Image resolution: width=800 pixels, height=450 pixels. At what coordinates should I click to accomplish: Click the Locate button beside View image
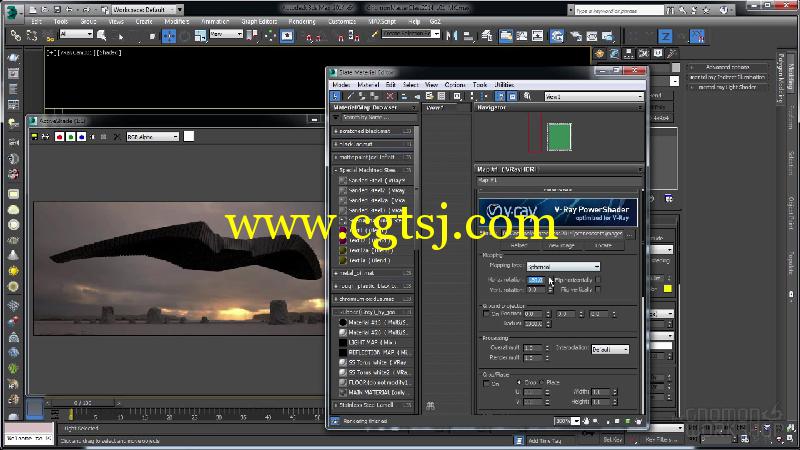604,245
